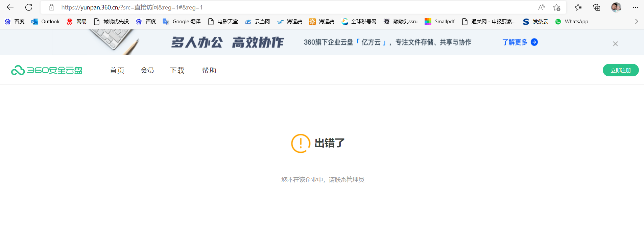Open the 发条云 bookmark
This screenshot has width=644, height=252.
click(x=535, y=22)
